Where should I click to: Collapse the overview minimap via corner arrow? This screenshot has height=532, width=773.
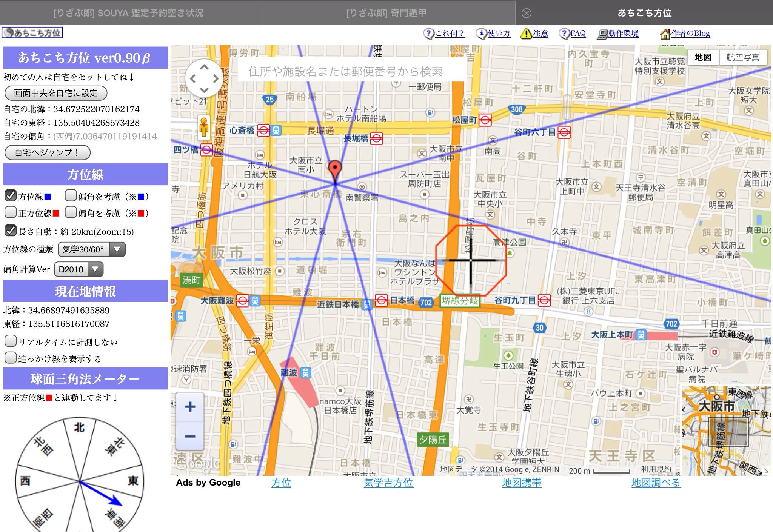(x=766, y=470)
